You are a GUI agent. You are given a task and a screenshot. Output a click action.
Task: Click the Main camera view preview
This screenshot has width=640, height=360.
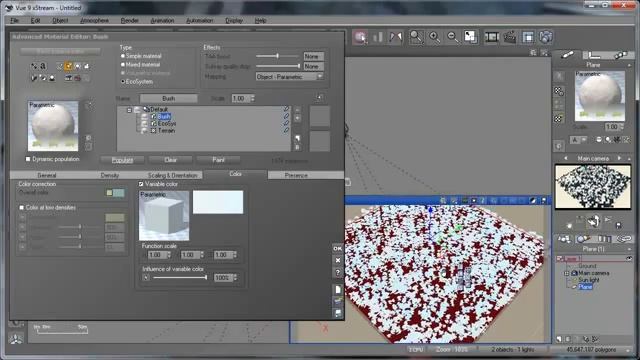coord(593,187)
